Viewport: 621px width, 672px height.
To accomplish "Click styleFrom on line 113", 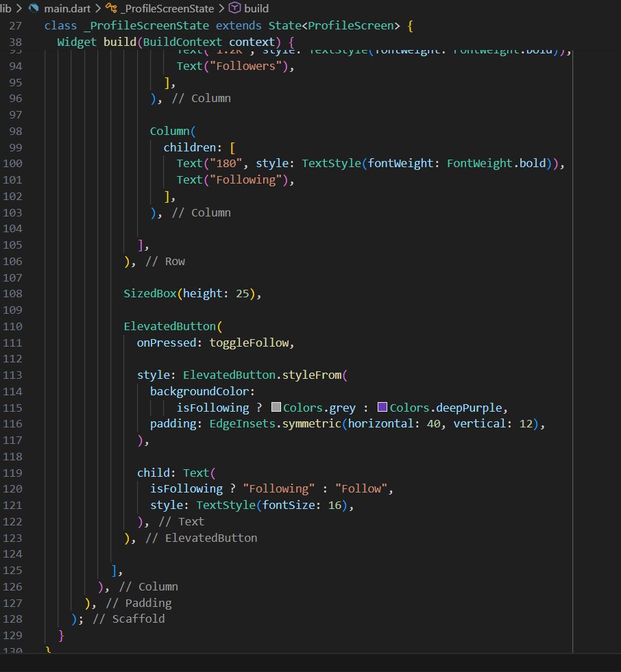I will point(312,375).
